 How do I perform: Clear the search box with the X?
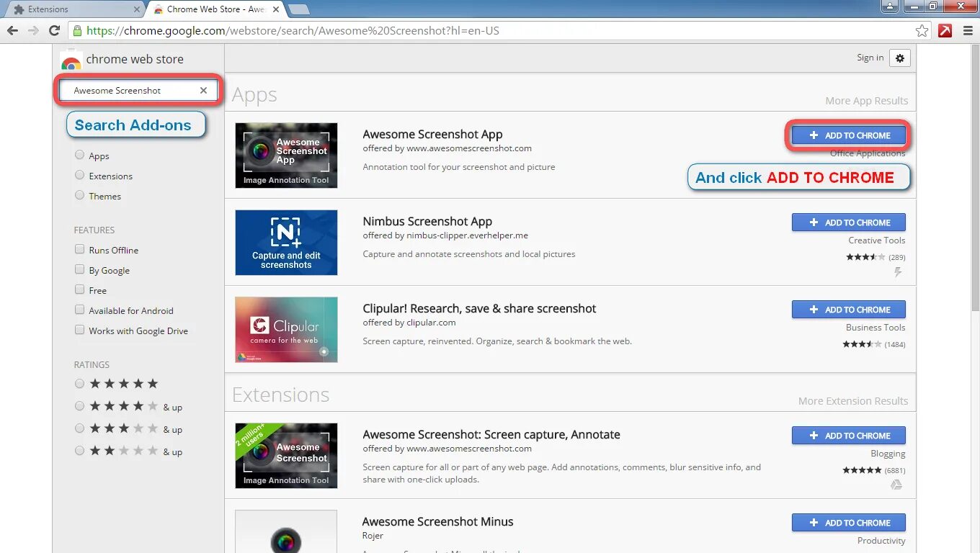point(203,91)
